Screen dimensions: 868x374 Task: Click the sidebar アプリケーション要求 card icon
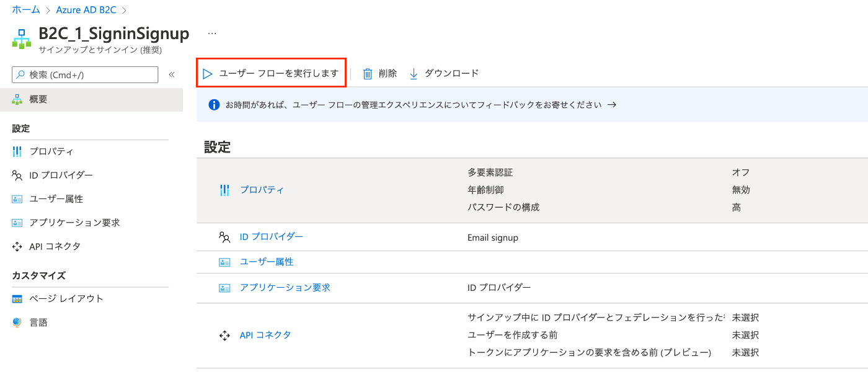[x=17, y=223]
